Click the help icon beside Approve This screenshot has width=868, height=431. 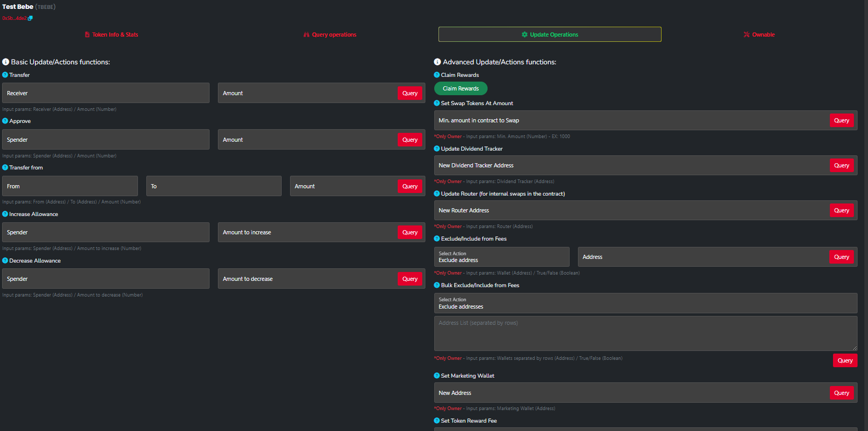pos(5,121)
